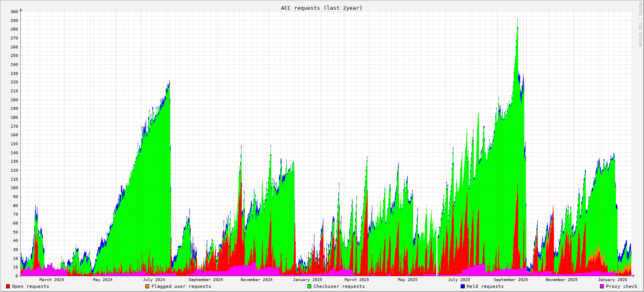Click the 300 value on the y-axis
This screenshot has width=644, height=292.
pyautogui.click(x=14, y=11)
